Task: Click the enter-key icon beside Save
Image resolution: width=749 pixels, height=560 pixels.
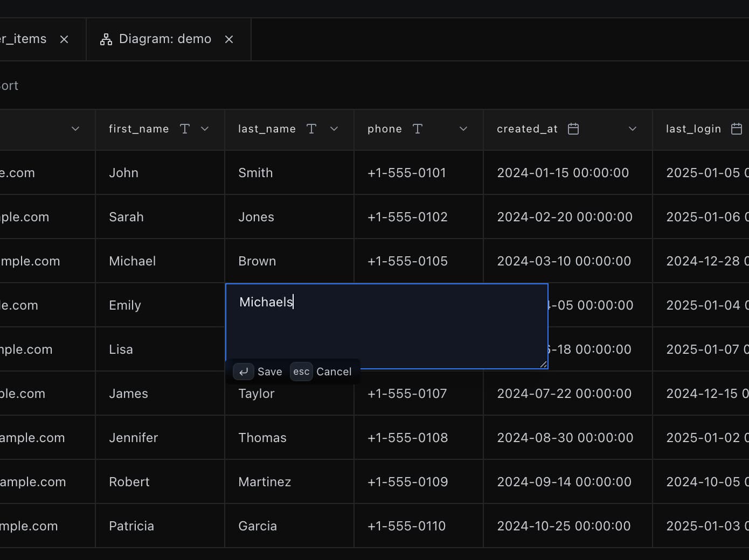Action: point(244,372)
